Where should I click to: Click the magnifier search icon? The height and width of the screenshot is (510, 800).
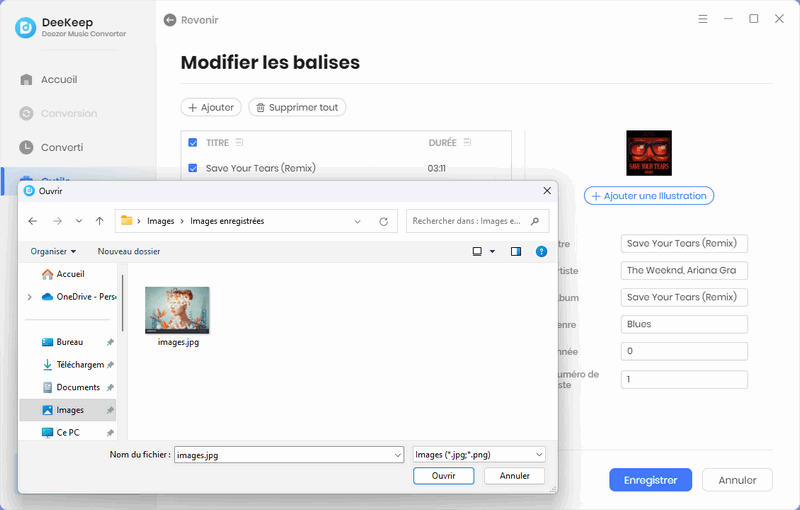(x=535, y=221)
